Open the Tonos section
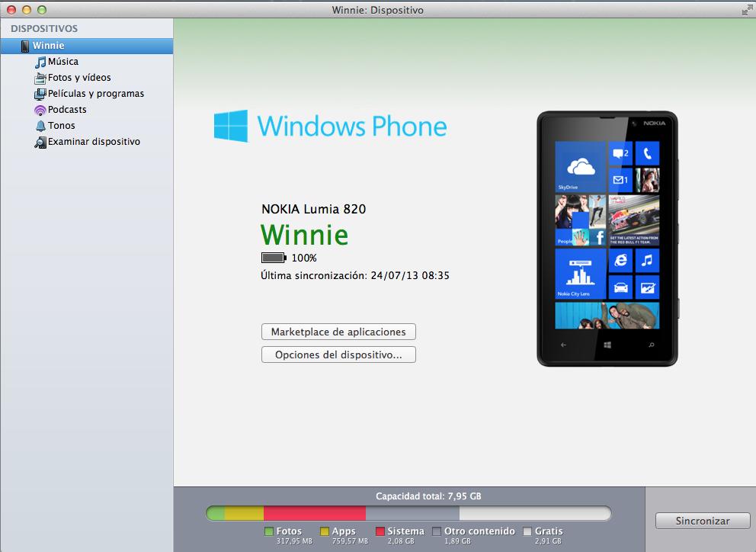This screenshot has width=756, height=552. [61, 126]
